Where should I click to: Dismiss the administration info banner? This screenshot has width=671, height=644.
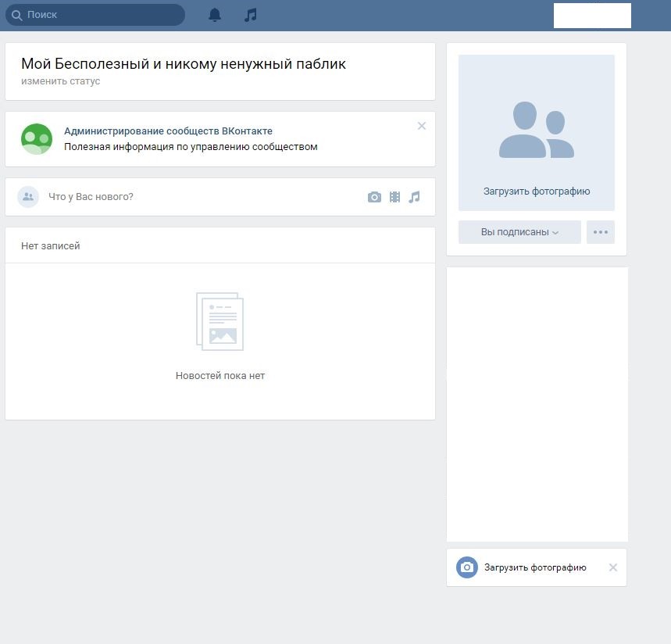422,126
